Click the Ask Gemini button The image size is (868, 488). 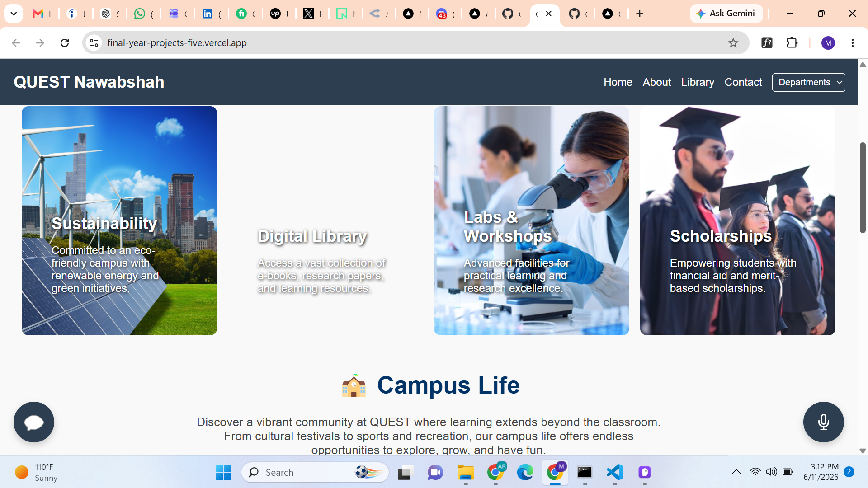coord(726,14)
